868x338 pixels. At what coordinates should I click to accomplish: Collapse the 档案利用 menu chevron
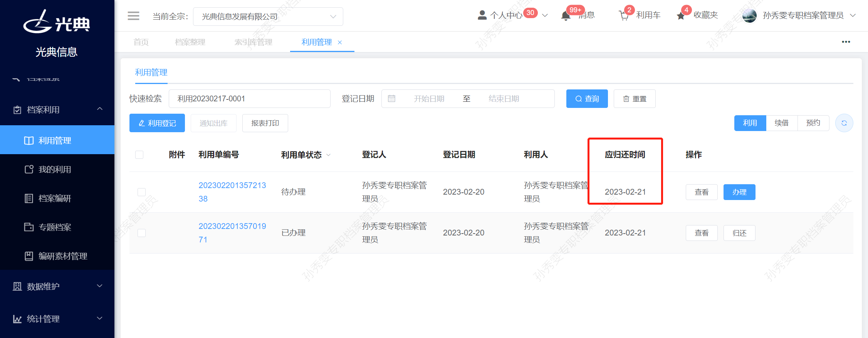pos(100,109)
